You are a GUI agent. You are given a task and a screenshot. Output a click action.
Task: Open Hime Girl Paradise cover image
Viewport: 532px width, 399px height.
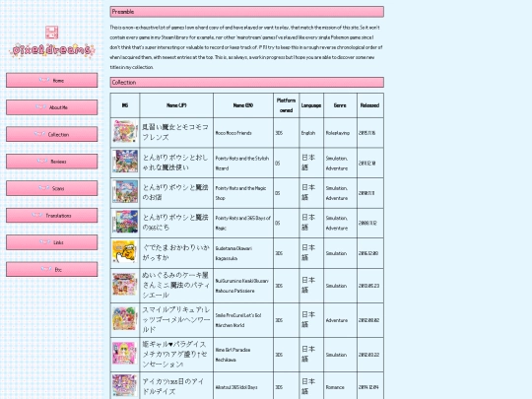click(x=125, y=354)
